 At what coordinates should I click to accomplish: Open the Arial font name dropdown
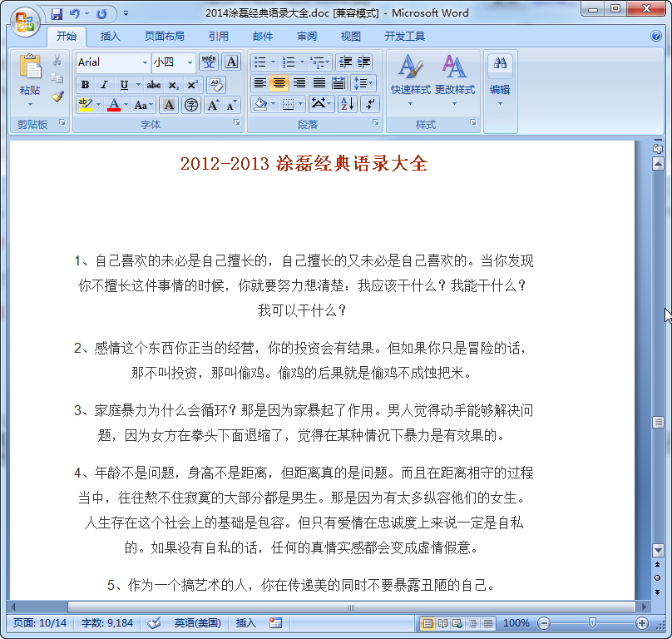click(x=145, y=62)
